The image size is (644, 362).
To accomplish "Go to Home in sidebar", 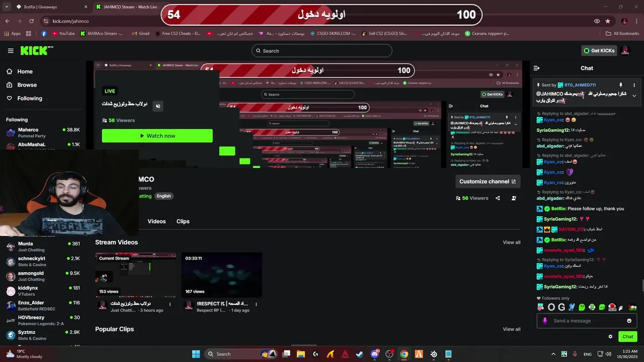I will (x=25, y=71).
